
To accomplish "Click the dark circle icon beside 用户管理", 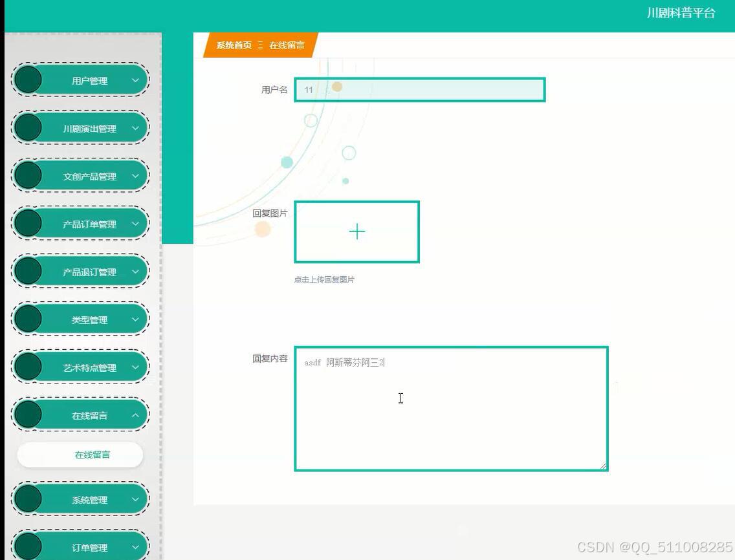I will click(x=28, y=80).
